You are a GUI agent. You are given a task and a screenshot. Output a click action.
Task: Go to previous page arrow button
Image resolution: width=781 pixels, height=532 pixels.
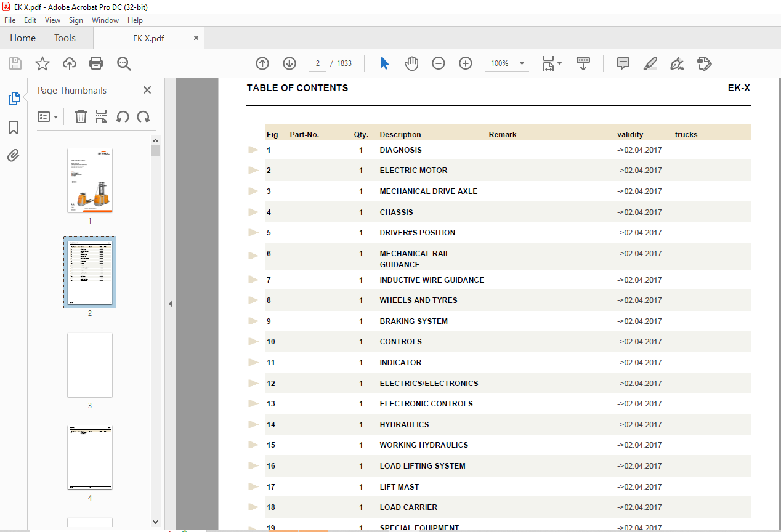(262, 63)
